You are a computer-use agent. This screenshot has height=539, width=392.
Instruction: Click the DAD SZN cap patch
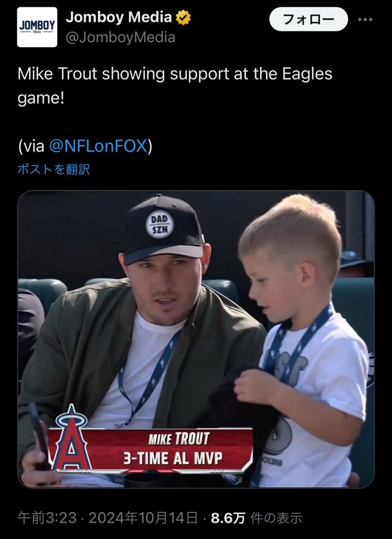(160, 224)
